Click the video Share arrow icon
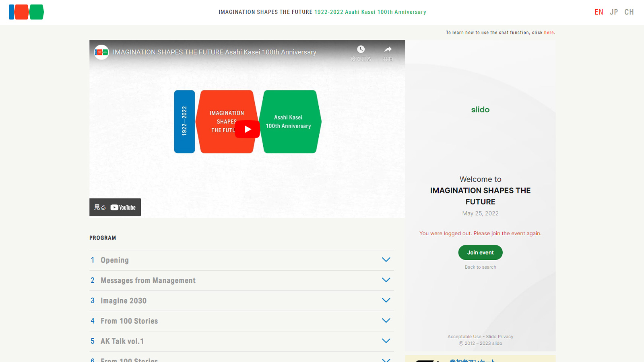The image size is (644, 362). tap(388, 49)
